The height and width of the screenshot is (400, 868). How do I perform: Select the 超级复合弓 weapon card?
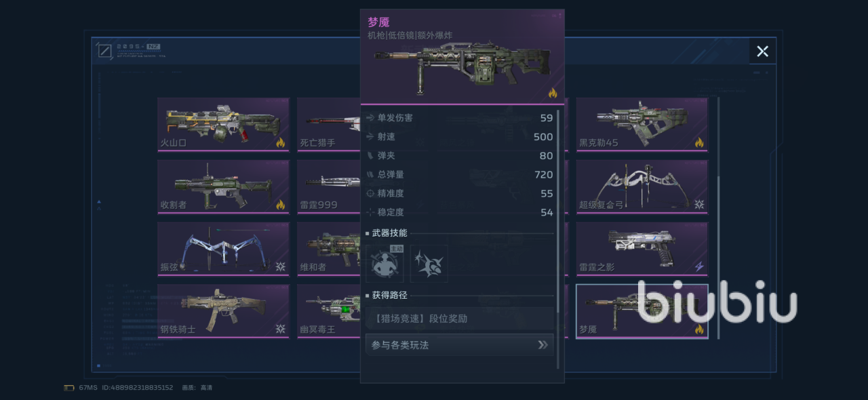click(642, 186)
